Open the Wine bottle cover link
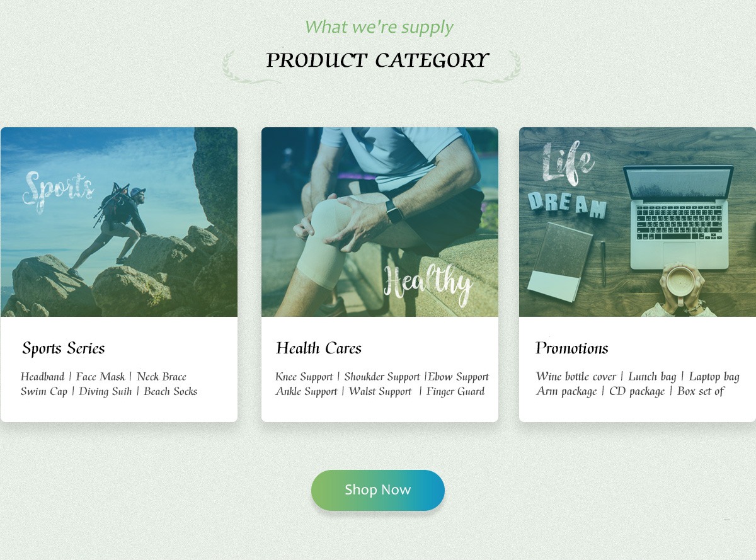The image size is (756, 560). [576, 377]
